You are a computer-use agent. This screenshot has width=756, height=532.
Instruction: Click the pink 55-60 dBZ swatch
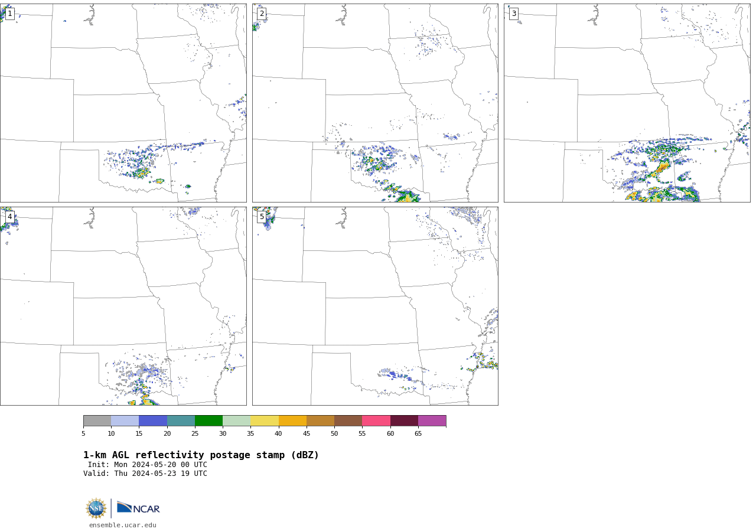click(376, 421)
